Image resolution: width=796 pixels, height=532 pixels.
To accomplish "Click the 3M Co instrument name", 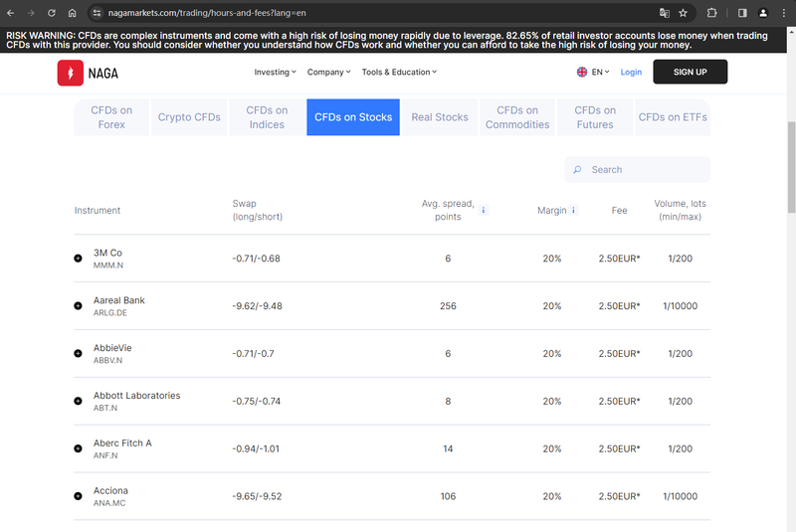I will (107, 253).
